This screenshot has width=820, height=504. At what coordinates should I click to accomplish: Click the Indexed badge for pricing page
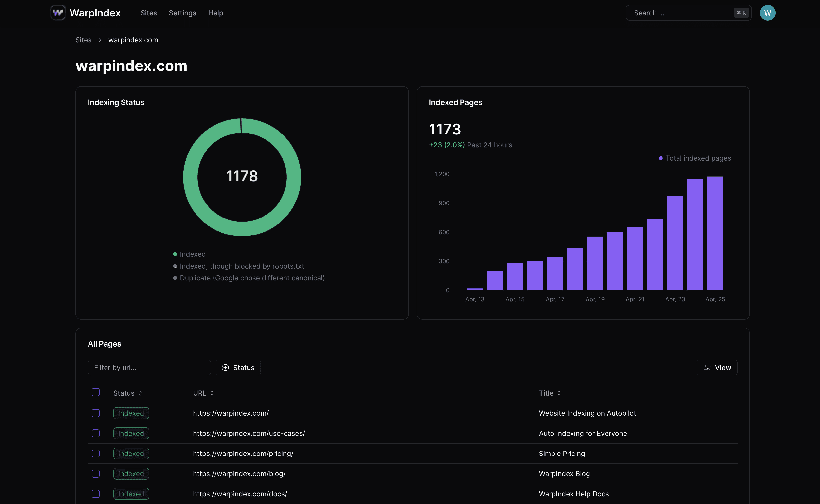[131, 453]
